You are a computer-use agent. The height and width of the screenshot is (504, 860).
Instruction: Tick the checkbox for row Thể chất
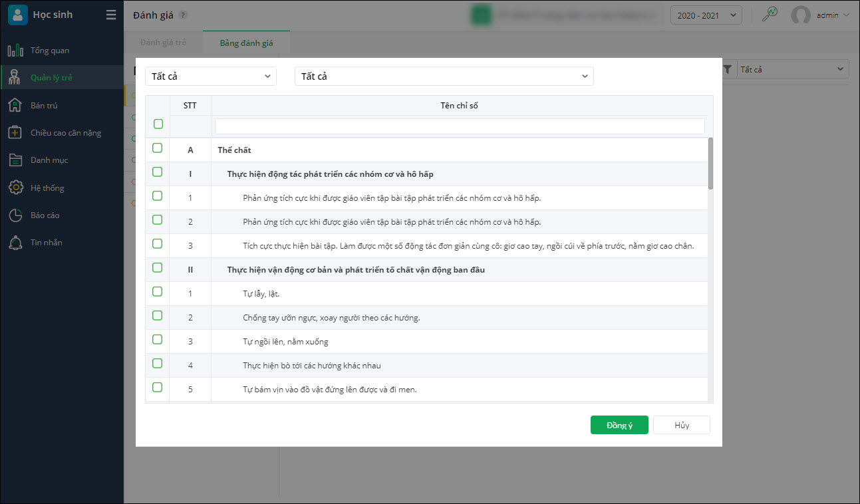point(157,148)
